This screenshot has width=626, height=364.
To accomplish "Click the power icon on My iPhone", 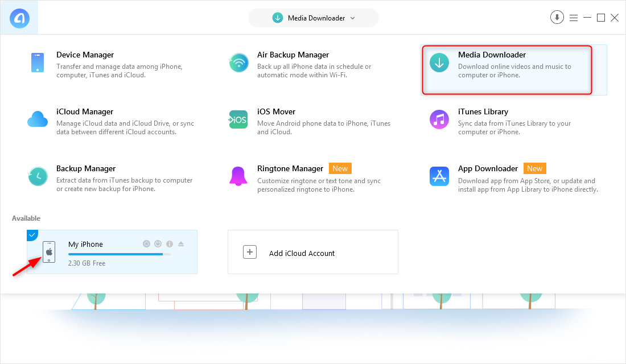I will coord(158,244).
